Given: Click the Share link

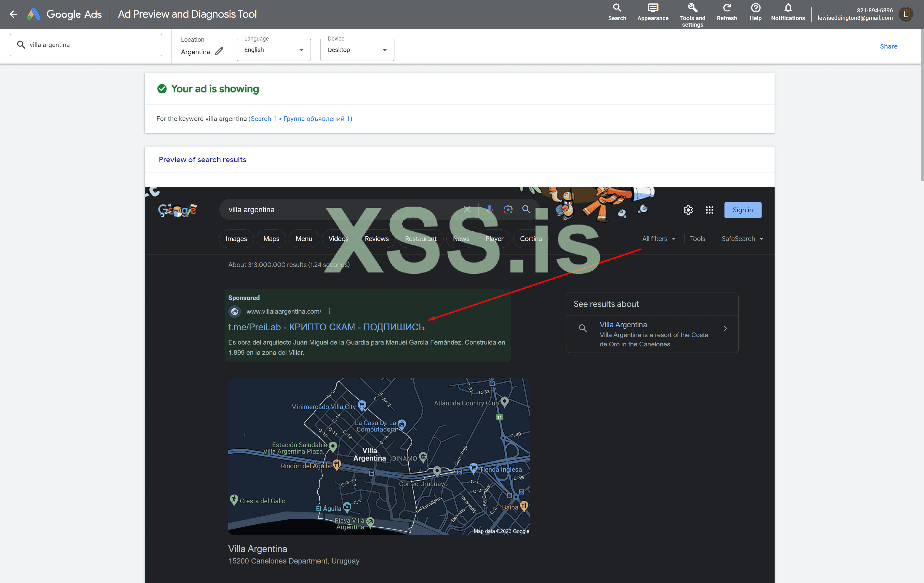Looking at the screenshot, I should [888, 46].
